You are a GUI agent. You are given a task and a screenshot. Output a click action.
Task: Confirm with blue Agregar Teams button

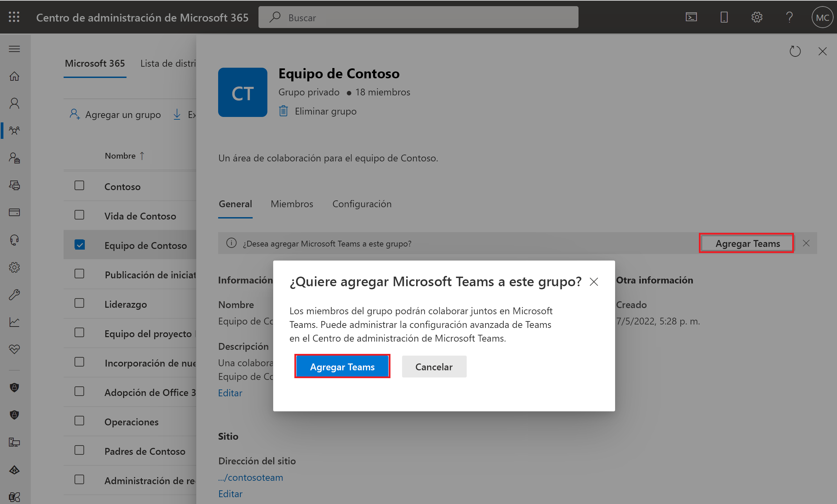(x=342, y=367)
